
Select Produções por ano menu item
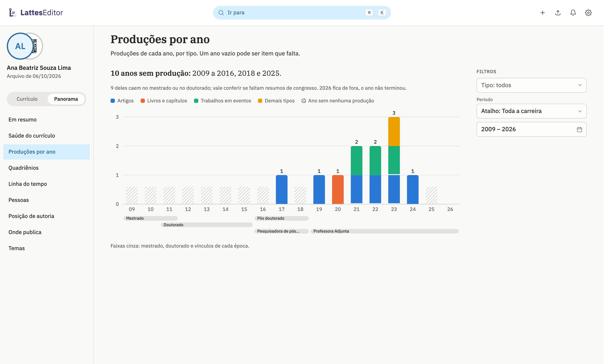point(47,152)
